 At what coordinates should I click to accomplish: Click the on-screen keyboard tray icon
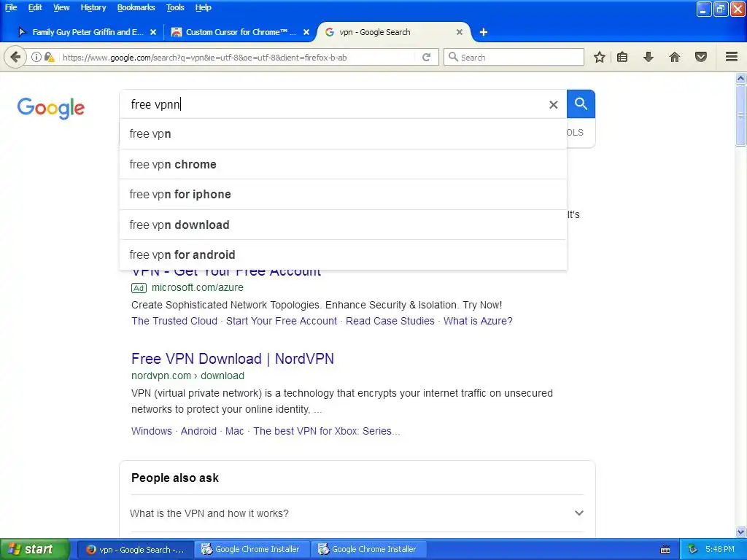point(665,550)
